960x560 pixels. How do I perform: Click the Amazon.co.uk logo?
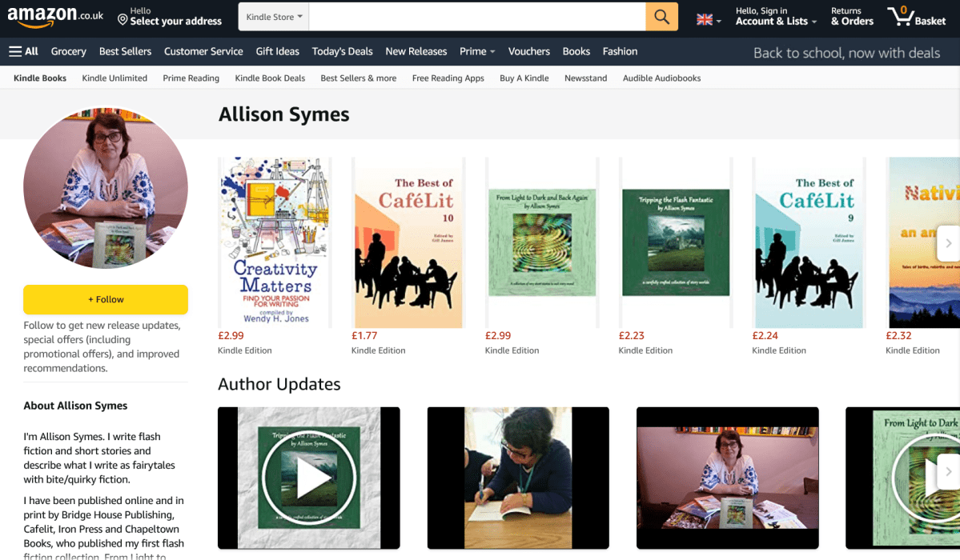click(x=55, y=16)
